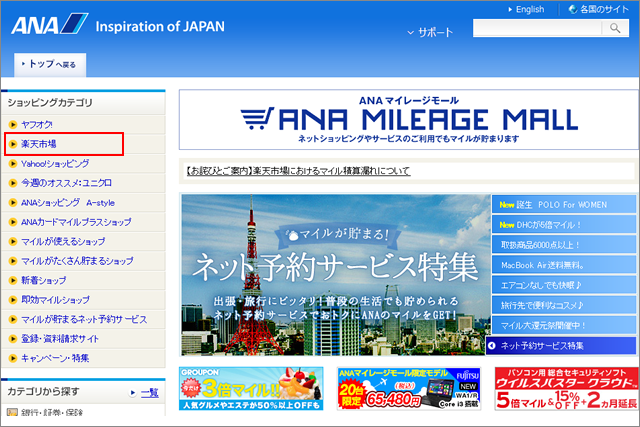Select the ネット予約サービス特集 tab
Image resolution: width=640 pixels, height=427 pixels.
561,346
